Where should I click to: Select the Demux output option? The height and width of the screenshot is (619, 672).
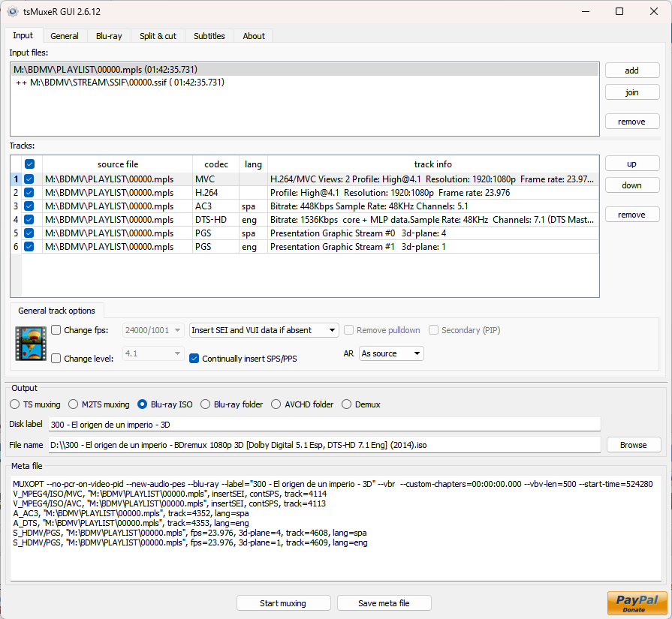(347, 404)
